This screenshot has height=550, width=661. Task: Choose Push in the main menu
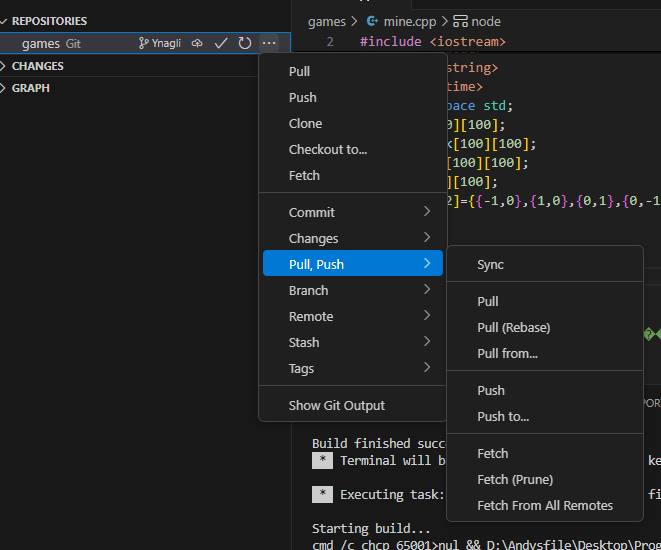(352, 98)
